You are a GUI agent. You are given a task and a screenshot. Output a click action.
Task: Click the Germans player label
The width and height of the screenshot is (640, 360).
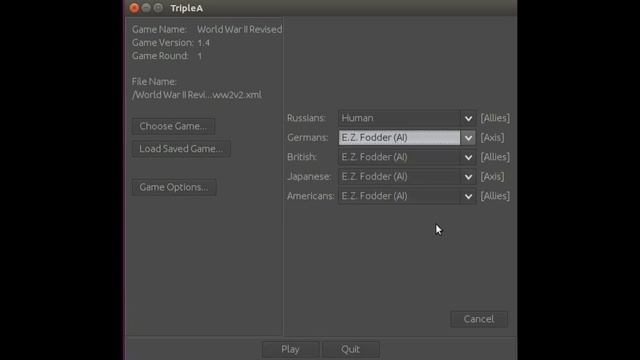click(x=307, y=138)
